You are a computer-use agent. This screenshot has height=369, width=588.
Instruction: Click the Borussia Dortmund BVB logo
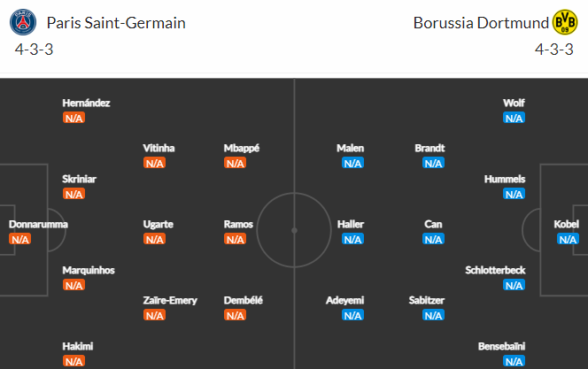(x=564, y=22)
